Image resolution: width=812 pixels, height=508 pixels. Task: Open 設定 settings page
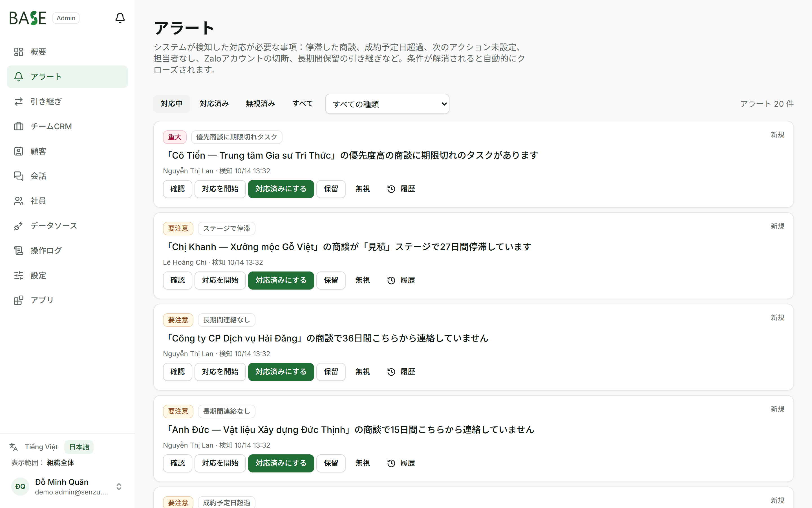point(67,275)
